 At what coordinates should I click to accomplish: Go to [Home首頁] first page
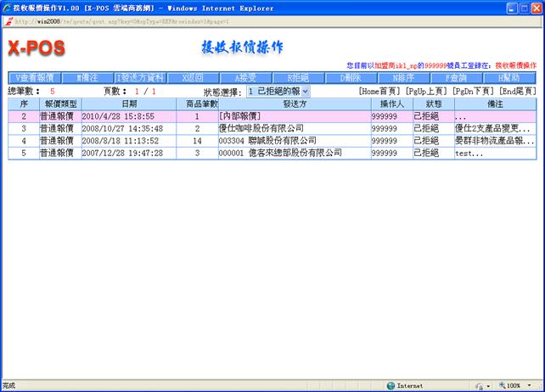coord(379,91)
